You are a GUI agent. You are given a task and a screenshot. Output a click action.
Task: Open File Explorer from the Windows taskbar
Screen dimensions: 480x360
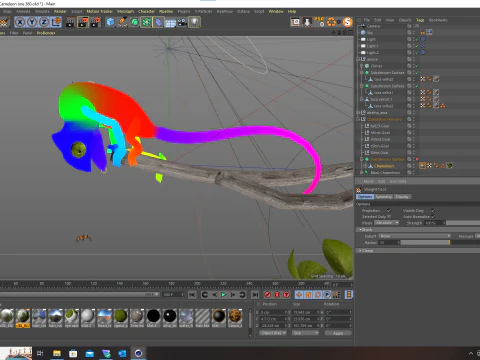(57, 353)
